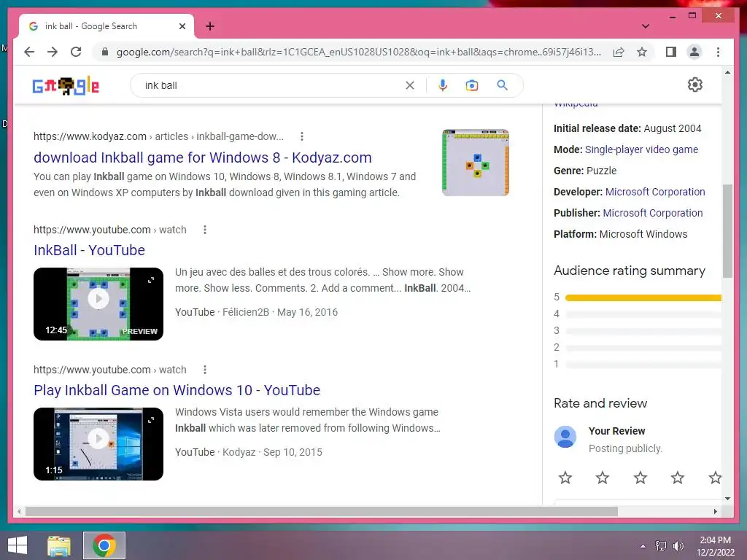Viewport: 747px width, 560px height.
Task: Reload the current page
Action: tap(76, 52)
